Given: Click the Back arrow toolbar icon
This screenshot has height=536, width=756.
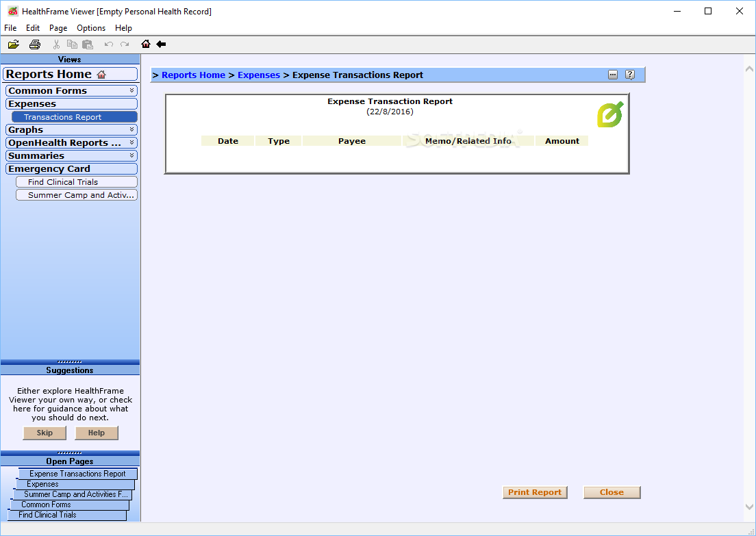Looking at the screenshot, I should click(x=161, y=44).
